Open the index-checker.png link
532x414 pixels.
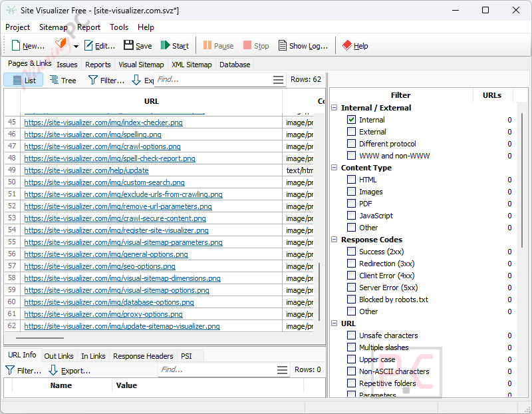[103, 122]
